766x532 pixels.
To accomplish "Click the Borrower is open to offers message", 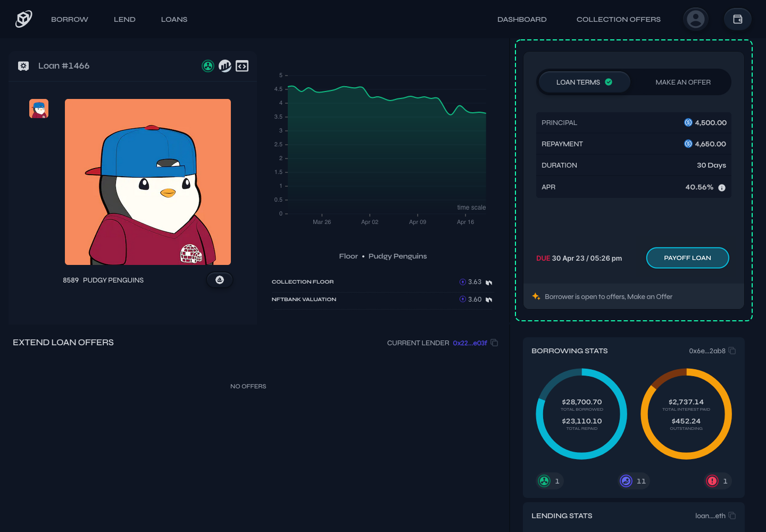I will [609, 296].
